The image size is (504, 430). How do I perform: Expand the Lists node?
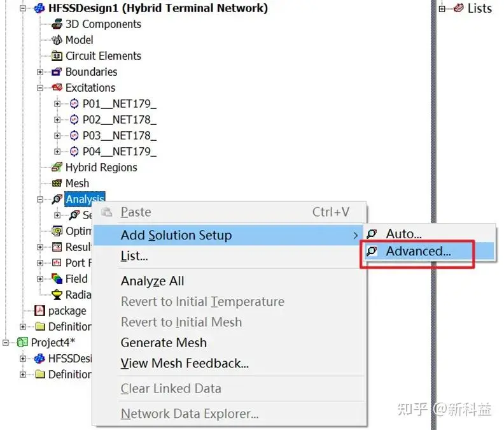[x=442, y=9]
